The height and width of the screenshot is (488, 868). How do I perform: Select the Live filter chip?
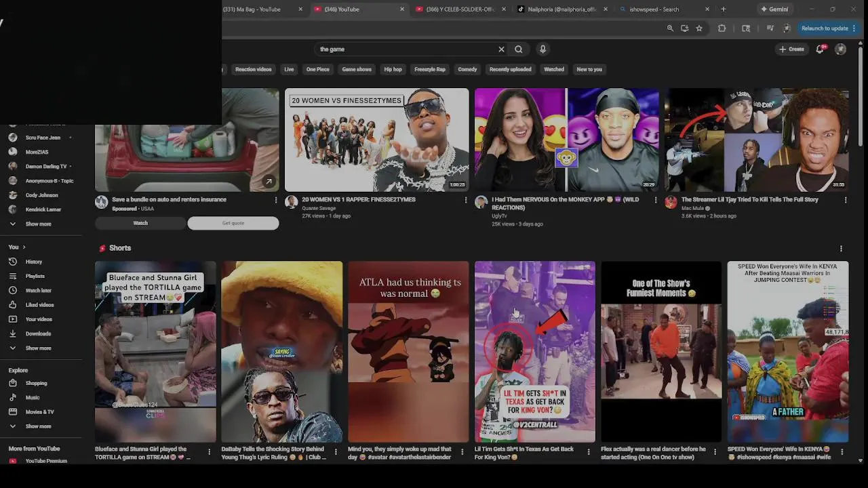pyautogui.click(x=289, y=69)
